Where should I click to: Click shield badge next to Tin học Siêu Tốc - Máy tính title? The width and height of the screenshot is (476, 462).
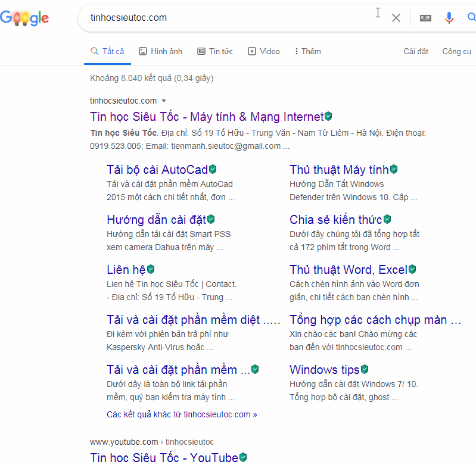tap(328, 116)
